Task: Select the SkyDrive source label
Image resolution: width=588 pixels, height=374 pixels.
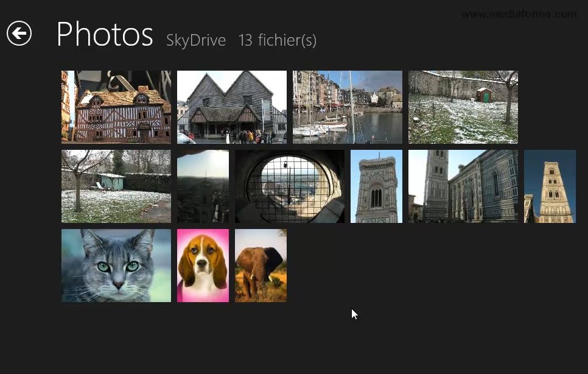Action: click(196, 41)
